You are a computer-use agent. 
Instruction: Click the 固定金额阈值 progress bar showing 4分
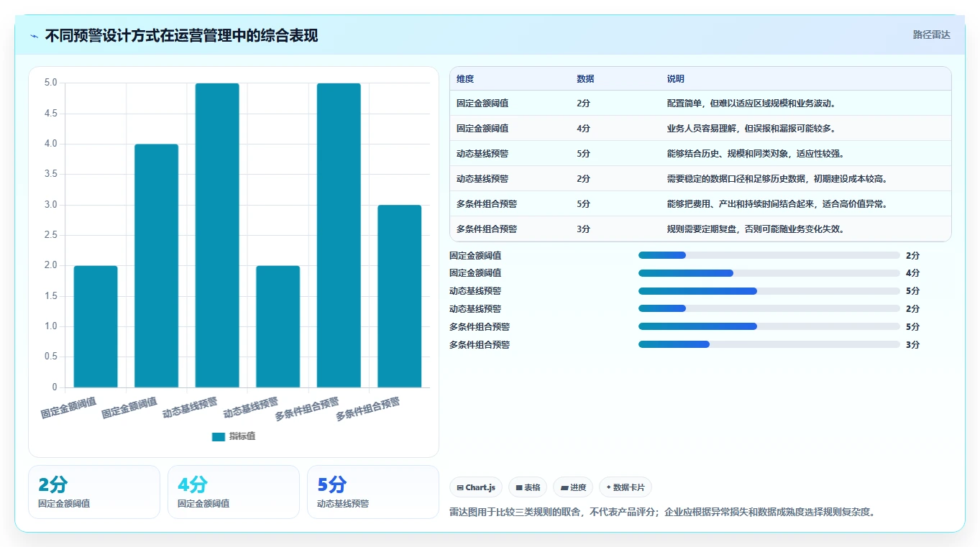pyautogui.click(x=769, y=273)
